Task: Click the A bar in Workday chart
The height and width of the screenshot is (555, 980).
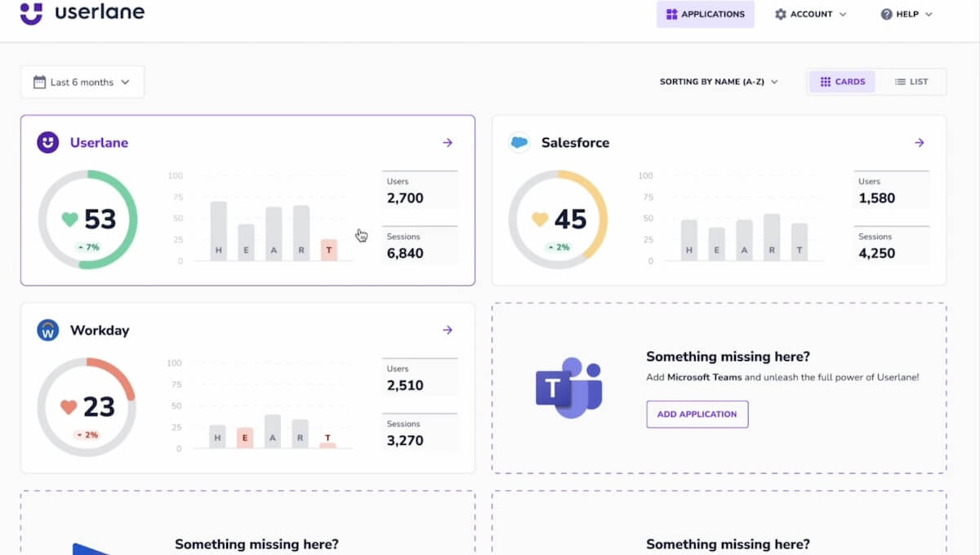Action: [273, 432]
